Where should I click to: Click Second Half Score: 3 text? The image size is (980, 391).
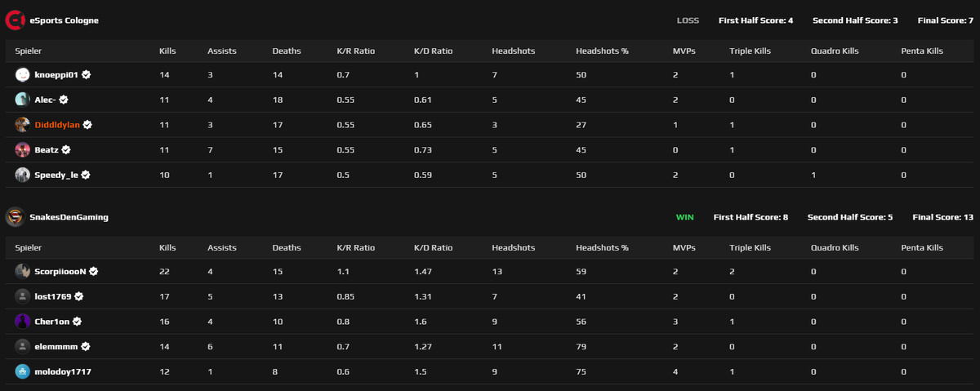tap(855, 20)
